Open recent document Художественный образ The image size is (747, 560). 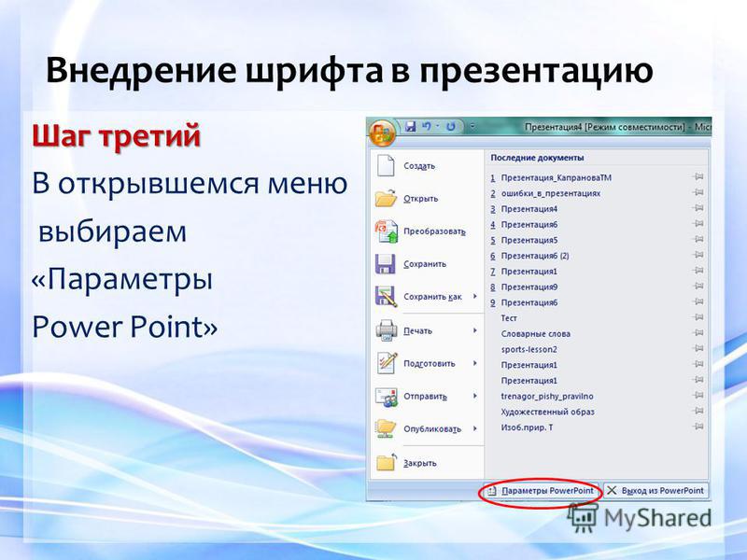547,412
